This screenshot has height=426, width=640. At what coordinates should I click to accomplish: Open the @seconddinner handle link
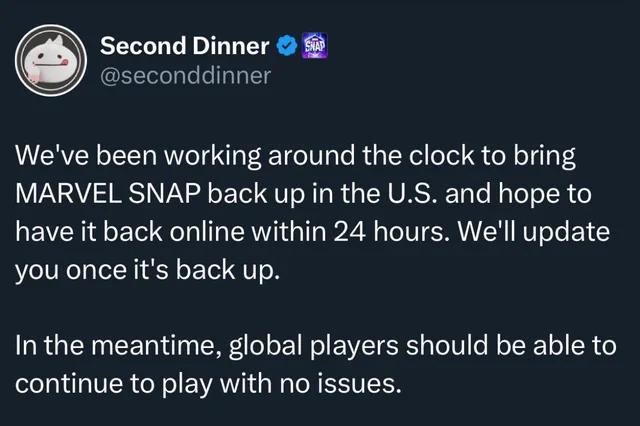[185, 75]
